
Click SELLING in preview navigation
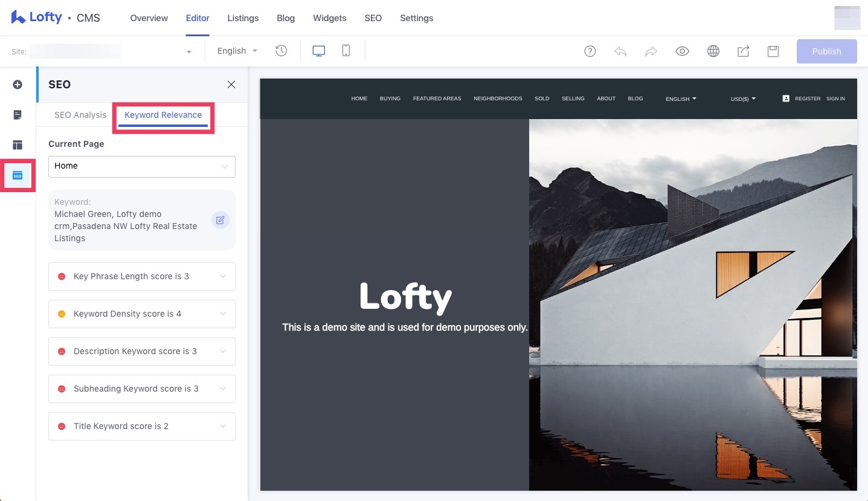coord(573,99)
